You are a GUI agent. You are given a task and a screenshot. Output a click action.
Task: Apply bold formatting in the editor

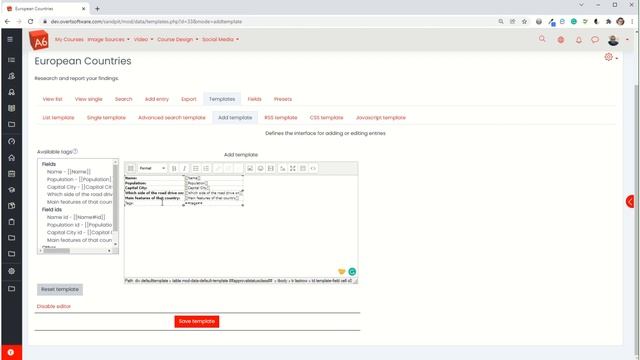174,168
